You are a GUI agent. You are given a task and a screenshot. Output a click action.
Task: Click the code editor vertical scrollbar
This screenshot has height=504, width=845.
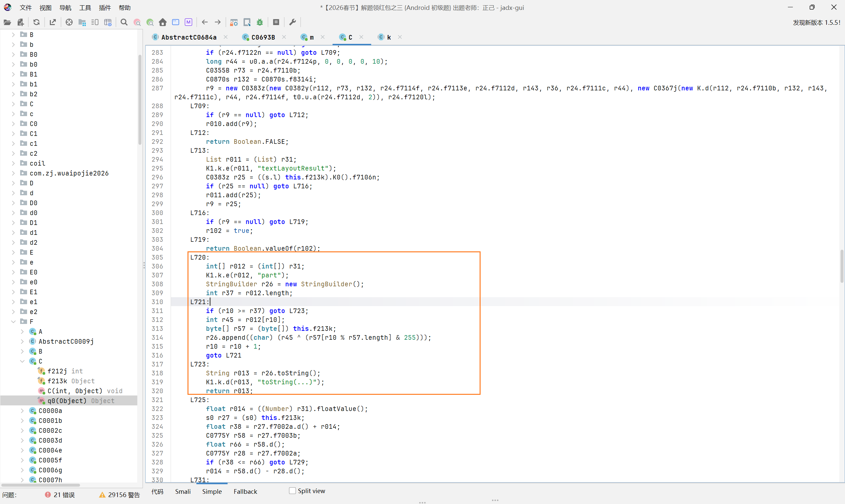coord(841,266)
